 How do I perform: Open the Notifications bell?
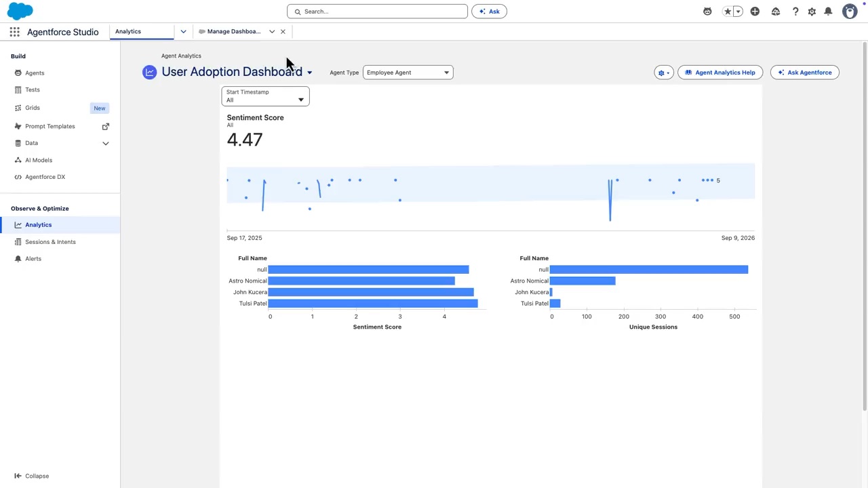coord(828,12)
